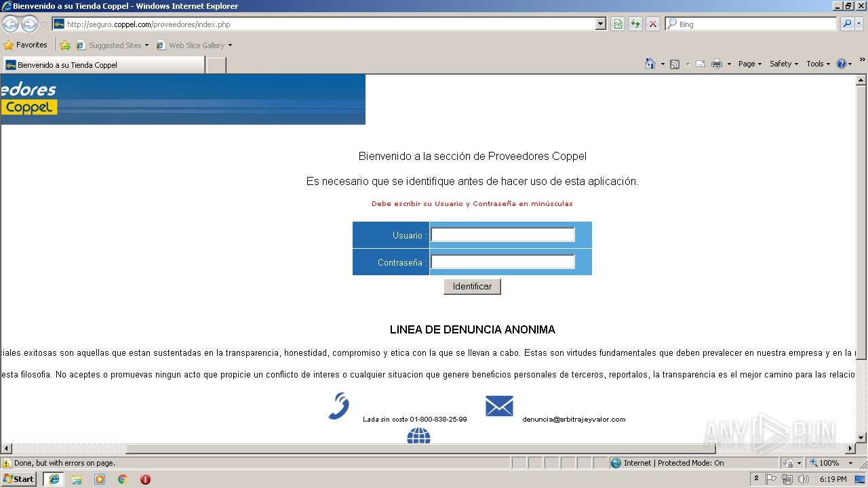This screenshot has height=488, width=868.
Task: Open Internet Explorer from taskbar
Action: coord(54,479)
